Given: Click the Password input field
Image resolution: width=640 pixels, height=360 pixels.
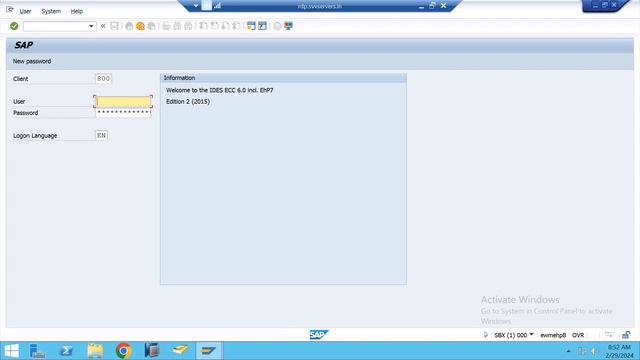Looking at the screenshot, I should pyautogui.click(x=123, y=113).
